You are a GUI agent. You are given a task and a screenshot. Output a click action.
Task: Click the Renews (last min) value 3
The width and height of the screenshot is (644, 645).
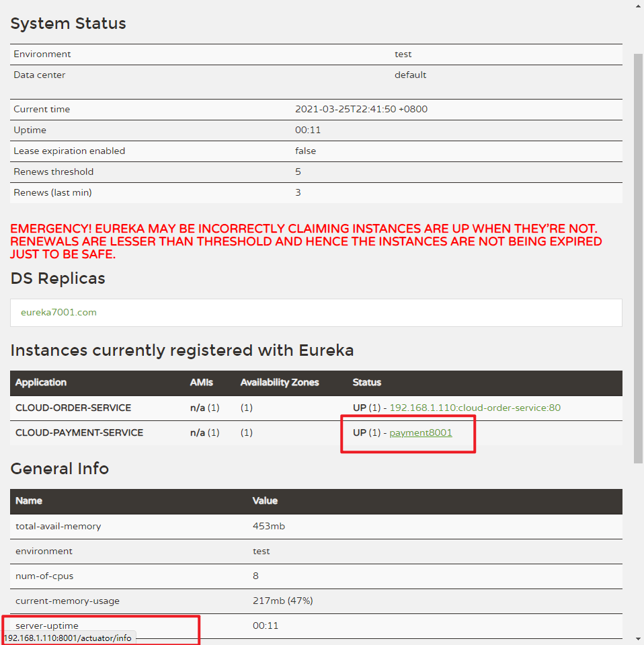[x=298, y=192]
